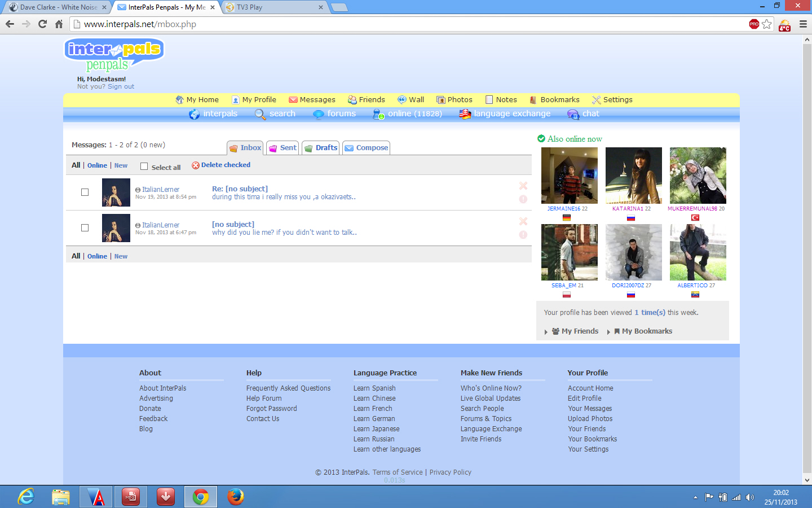Screen dimensions: 812x508
Task: Open SEBA_EM's profile photo
Action: pos(570,252)
